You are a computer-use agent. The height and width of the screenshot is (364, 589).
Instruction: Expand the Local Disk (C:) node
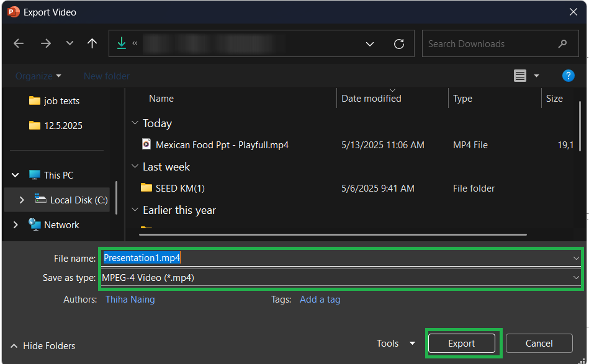pos(21,200)
